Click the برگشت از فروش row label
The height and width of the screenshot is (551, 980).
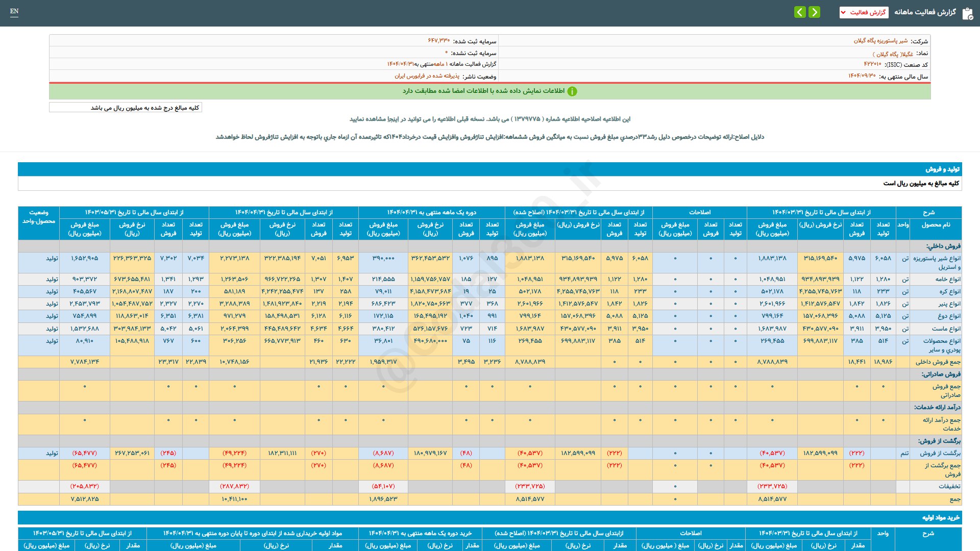tap(940, 453)
